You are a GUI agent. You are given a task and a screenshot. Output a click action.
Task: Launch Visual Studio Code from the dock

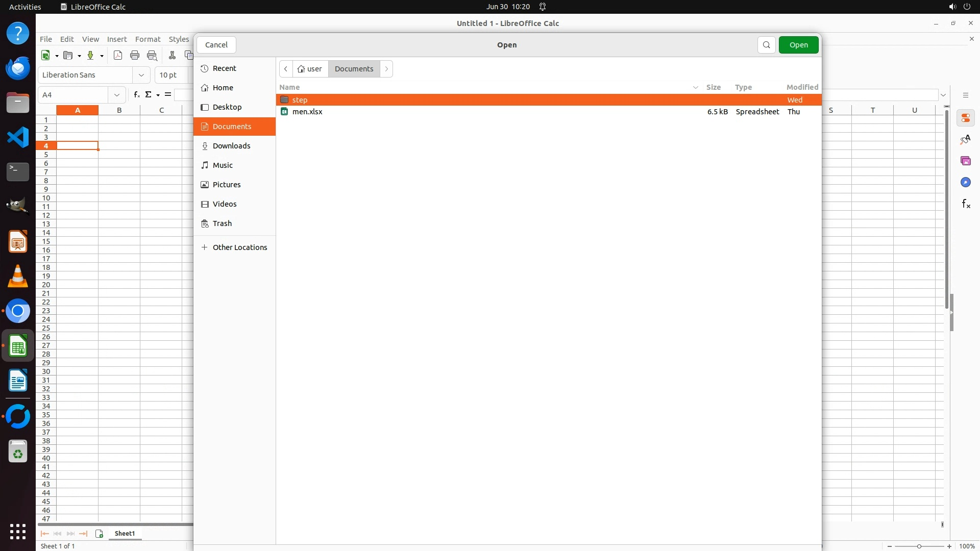(18, 138)
